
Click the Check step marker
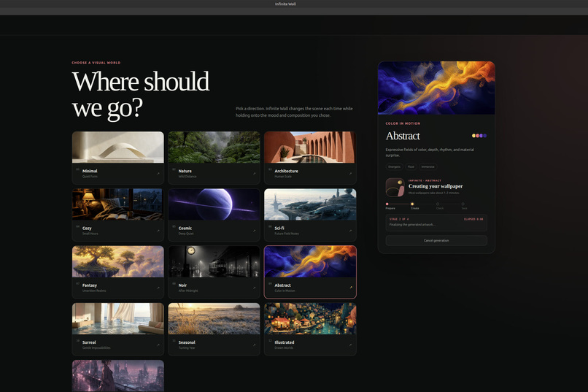(438, 204)
